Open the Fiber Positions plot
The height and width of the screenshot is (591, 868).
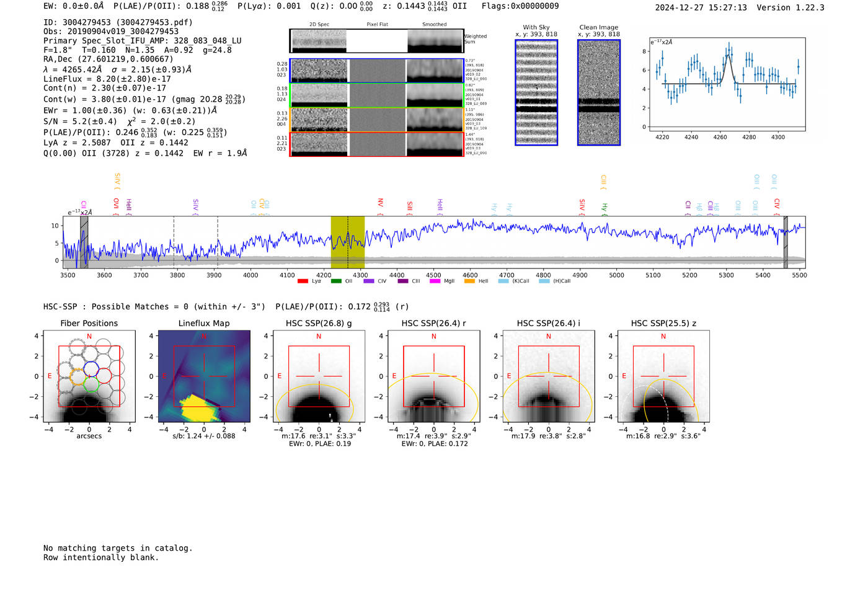click(89, 376)
